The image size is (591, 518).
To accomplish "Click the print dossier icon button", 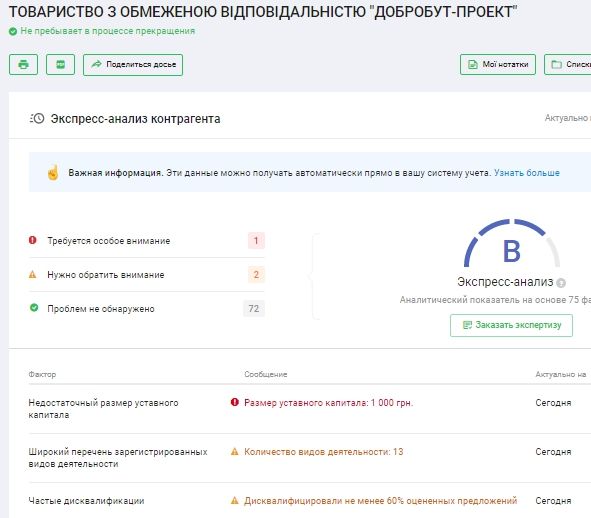I will click(x=23, y=64).
